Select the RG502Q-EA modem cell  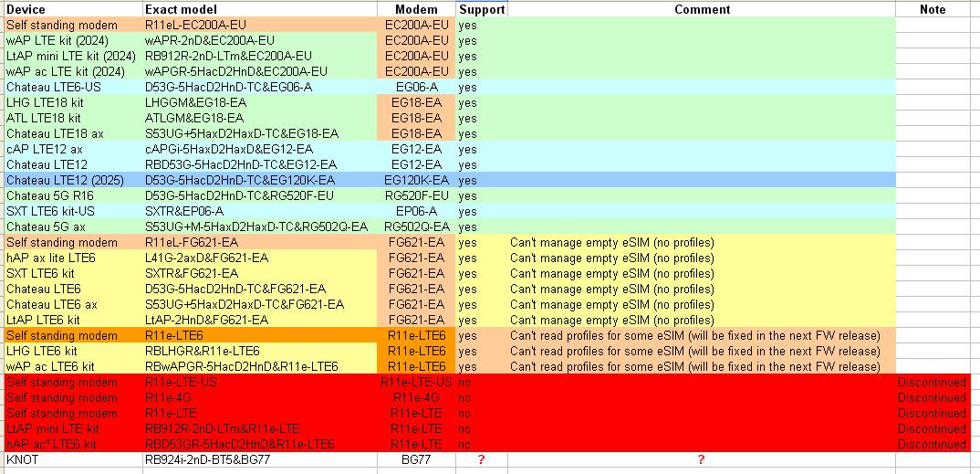pos(416,227)
